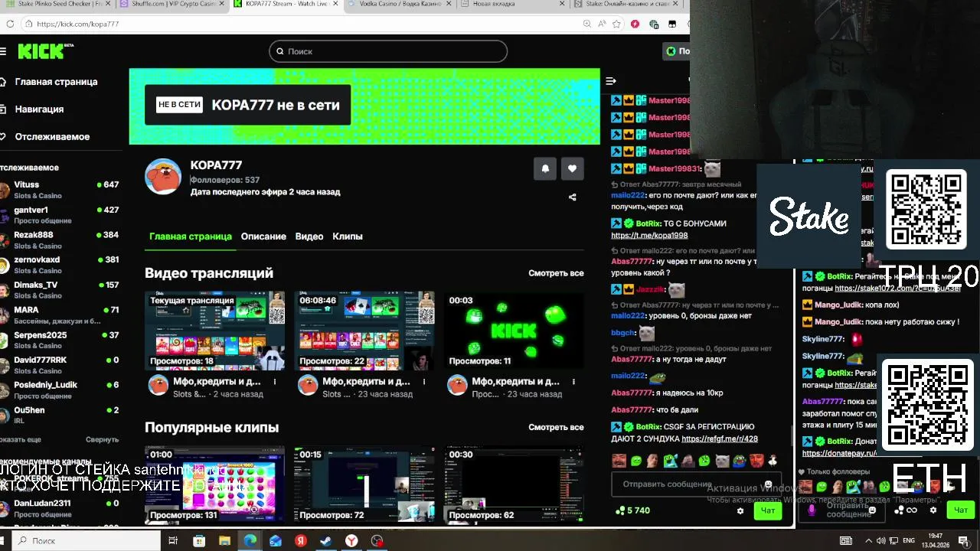
Task: Open Rezak888 channel from followed list
Action: (x=60, y=240)
